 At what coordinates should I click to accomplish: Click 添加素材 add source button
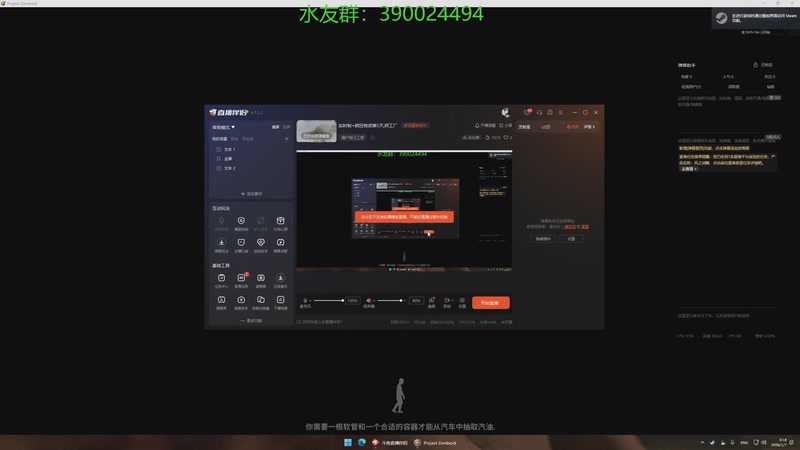point(252,194)
